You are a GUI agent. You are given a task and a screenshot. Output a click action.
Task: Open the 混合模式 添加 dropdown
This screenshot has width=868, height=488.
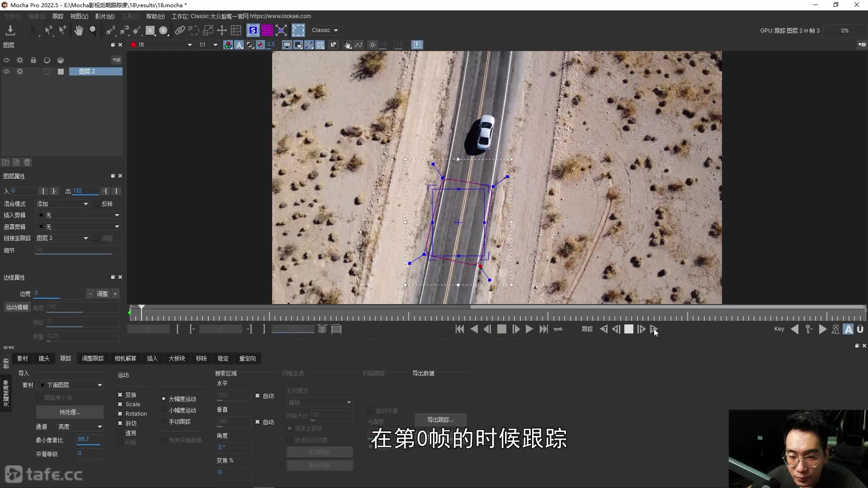coord(62,204)
